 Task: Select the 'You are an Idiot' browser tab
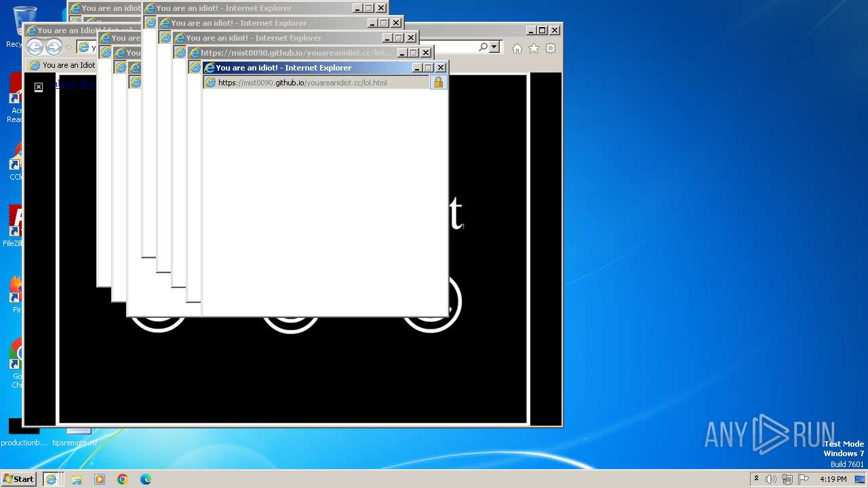coord(62,65)
